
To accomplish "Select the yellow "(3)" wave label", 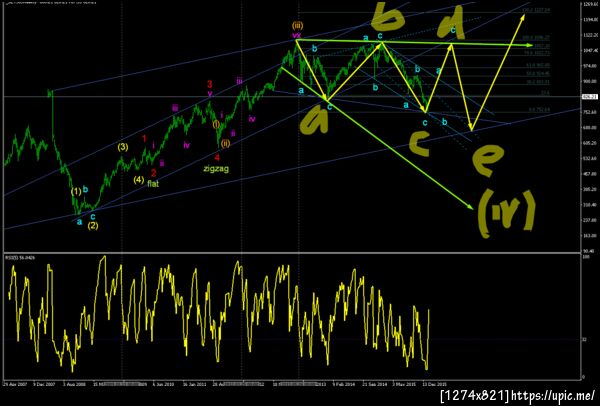I will [122, 147].
